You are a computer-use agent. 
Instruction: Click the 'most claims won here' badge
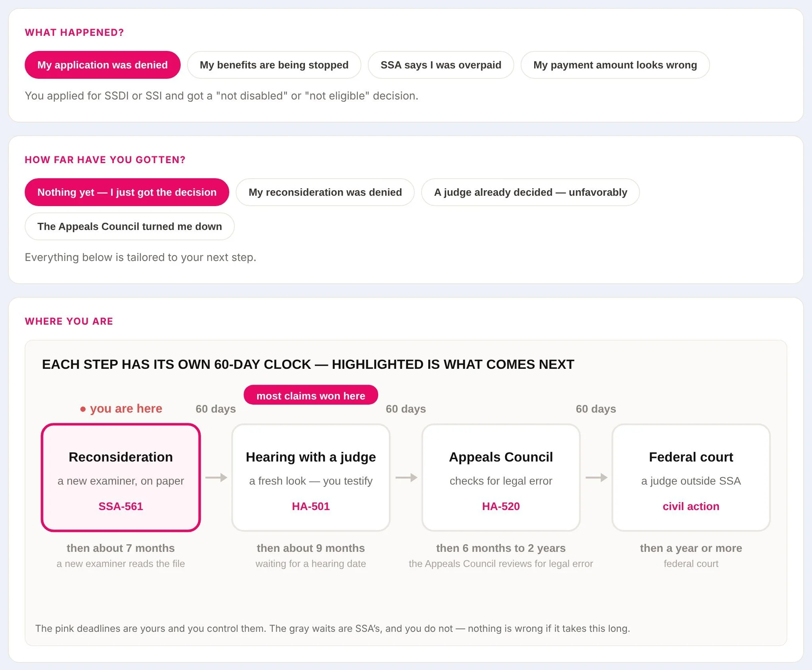tap(311, 395)
